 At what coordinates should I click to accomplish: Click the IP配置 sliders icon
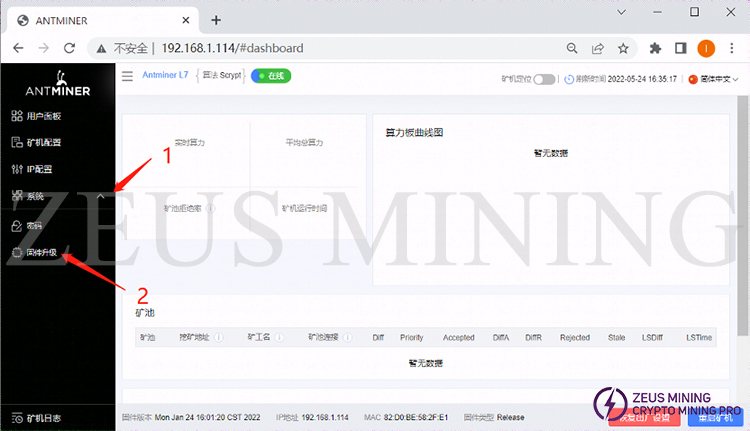click(x=17, y=169)
